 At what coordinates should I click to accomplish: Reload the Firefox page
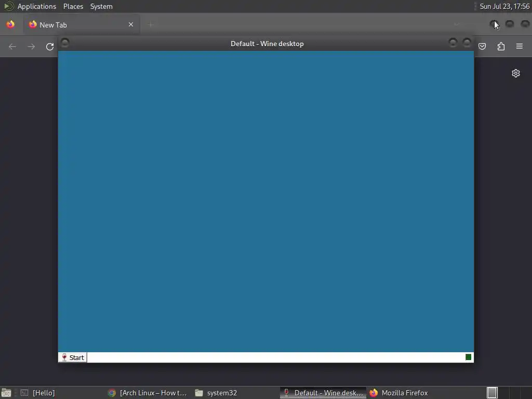[x=50, y=46]
